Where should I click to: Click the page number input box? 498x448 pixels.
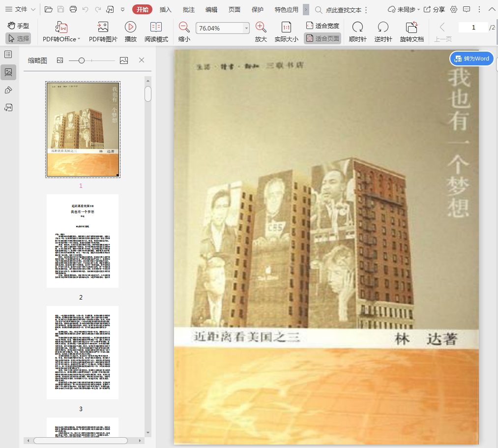(473, 28)
